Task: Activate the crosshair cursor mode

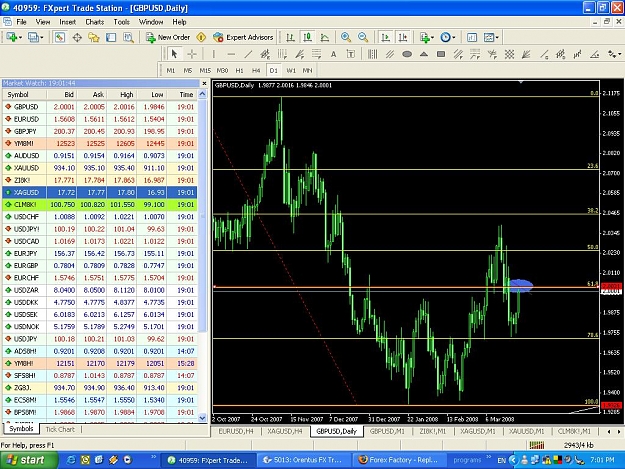Action: [192, 54]
